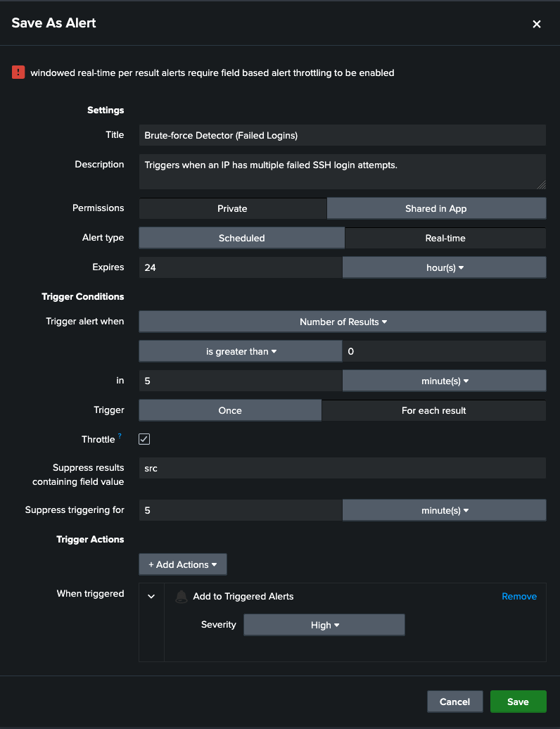Select Shared in App permission
The height and width of the screenshot is (729, 560).
[436, 208]
